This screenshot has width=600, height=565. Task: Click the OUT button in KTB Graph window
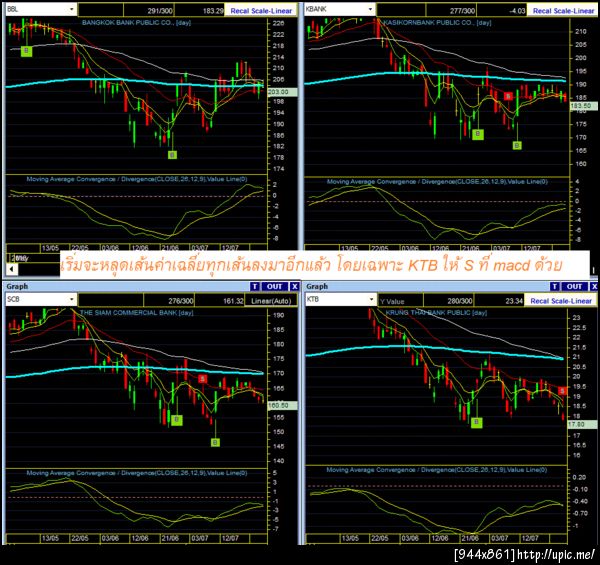[574, 287]
